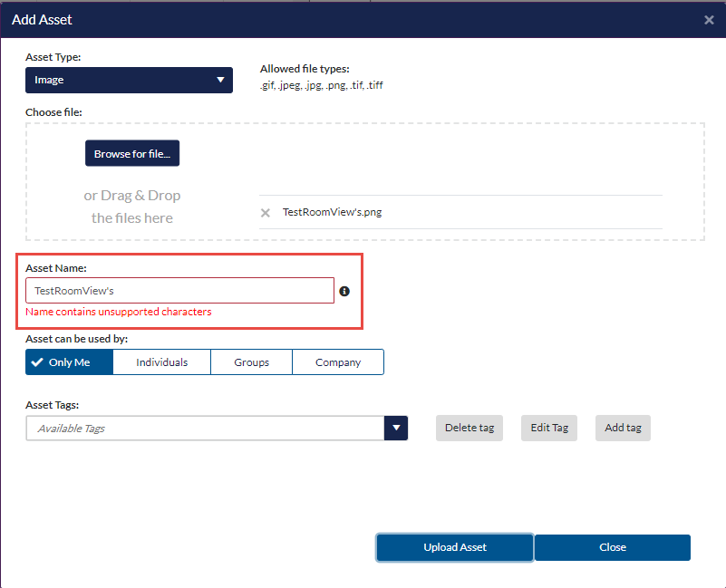Click into the Asset Name text field

click(x=179, y=291)
